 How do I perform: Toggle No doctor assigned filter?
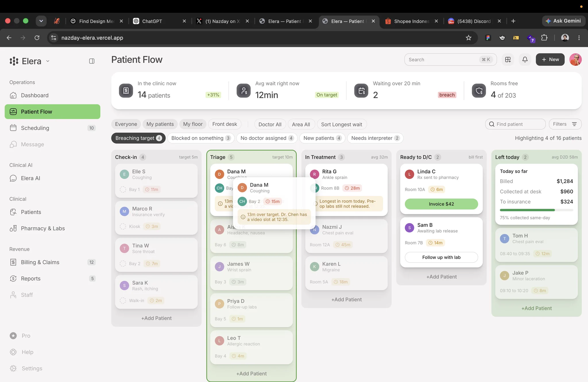tap(267, 138)
